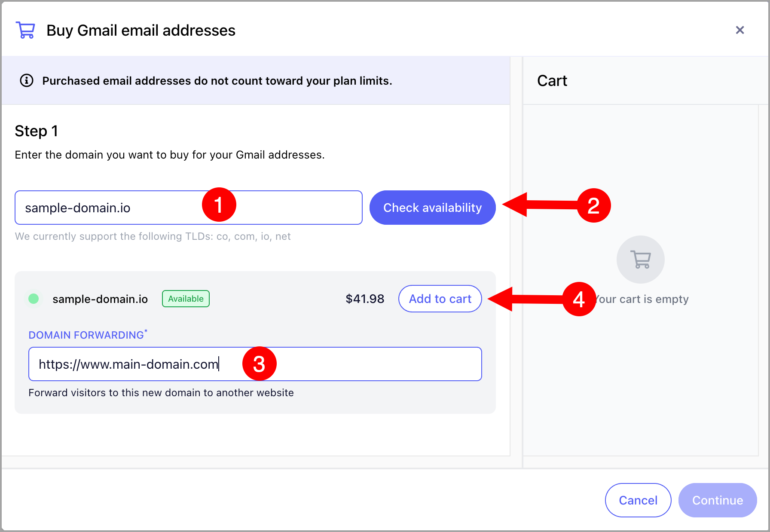The image size is (770, 532).
Task: Click the empty cart placeholder icon
Action: pyautogui.click(x=641, y=259)
